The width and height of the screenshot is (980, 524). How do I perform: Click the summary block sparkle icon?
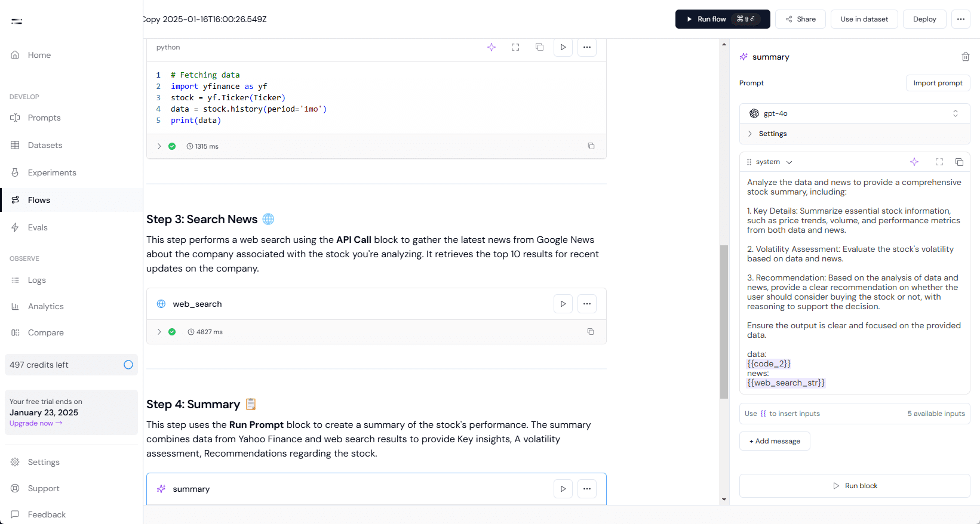161,489
